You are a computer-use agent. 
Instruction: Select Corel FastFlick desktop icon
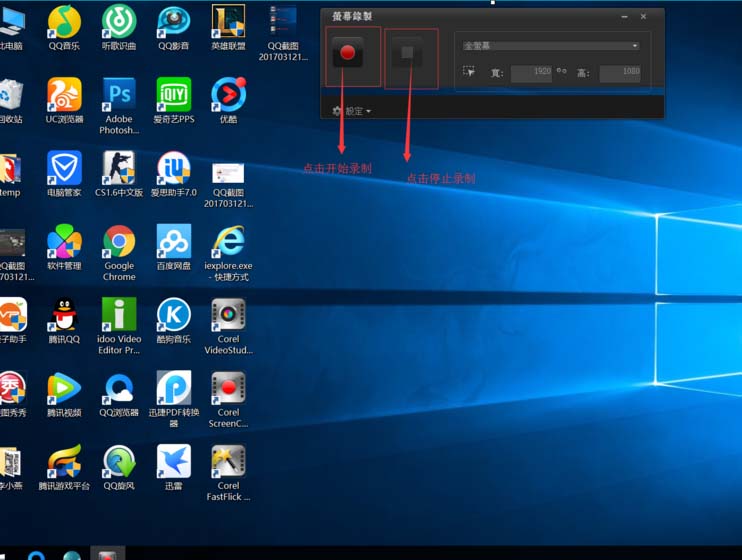(229, 473)
